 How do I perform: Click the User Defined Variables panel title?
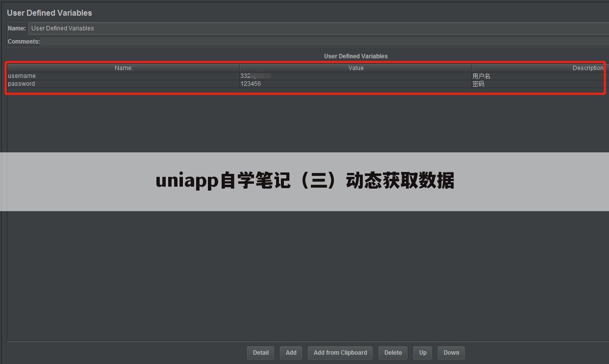pyautogui.click(x=50, y=13)
